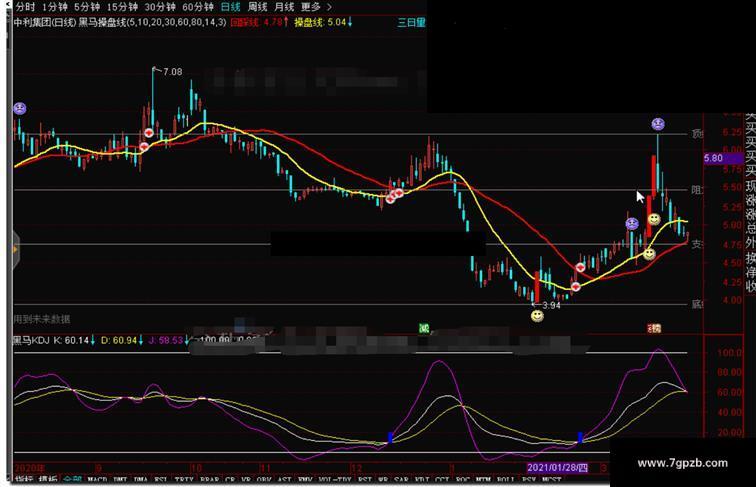Select the SAR indicator tab
The height and width of the screenshot is (487, 756).
coord(401,480)
